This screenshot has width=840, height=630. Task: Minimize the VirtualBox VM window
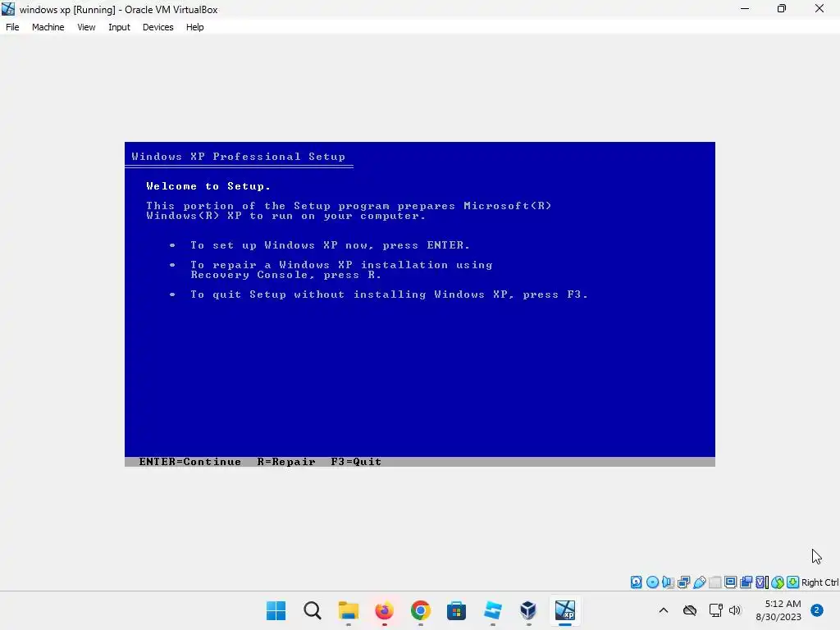745,8
